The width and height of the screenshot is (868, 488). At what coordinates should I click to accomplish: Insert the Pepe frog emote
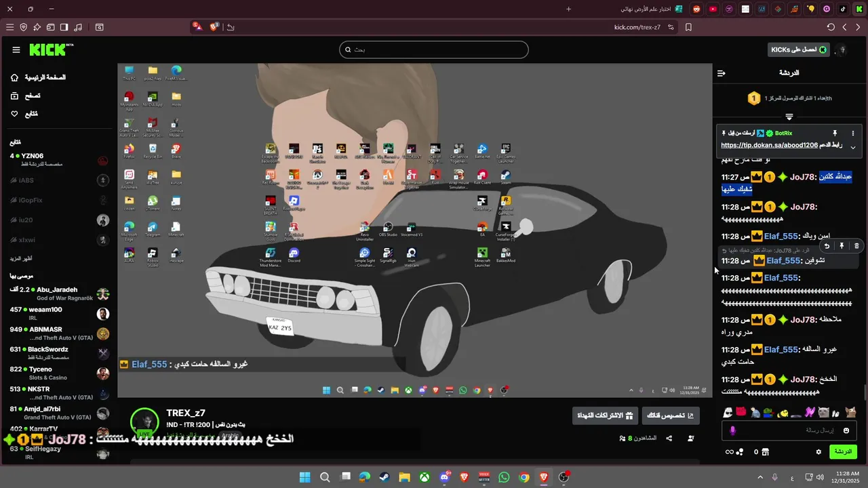point(768,411)
